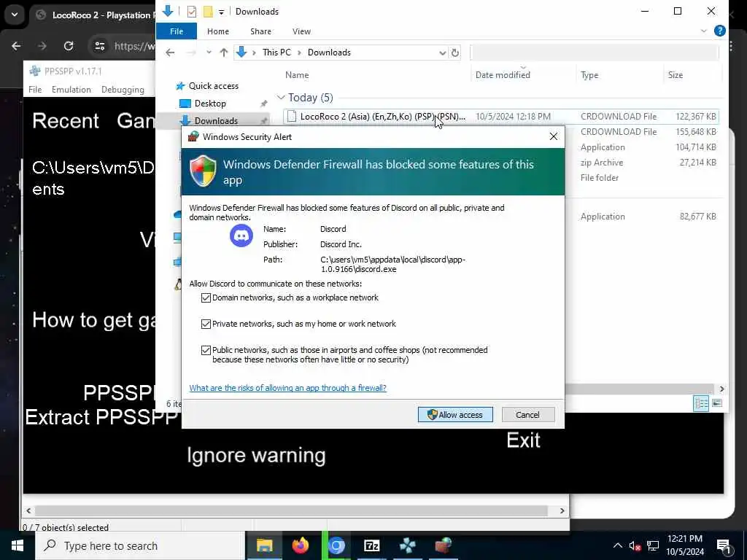The image size is (747, 560).
Task: Show hidden system tray icons
Action: (617, 545)
